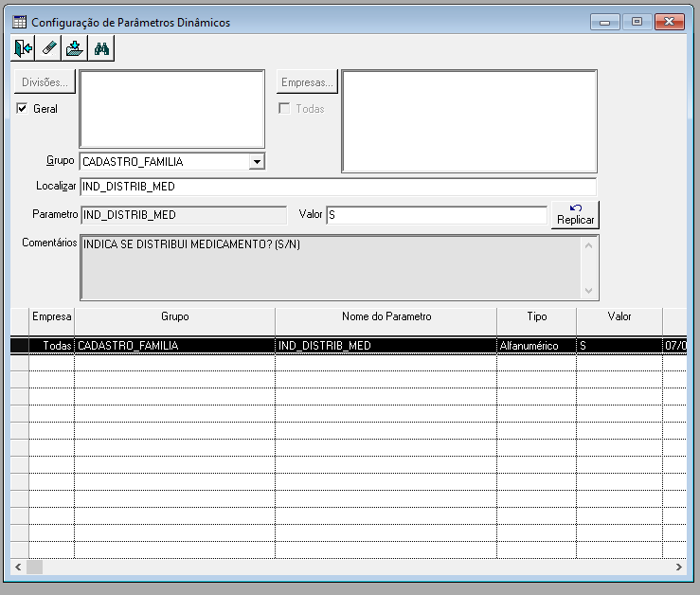Click the Divisões... button
This screenshot has height=595, width=700.
click(x=45, y=82)
